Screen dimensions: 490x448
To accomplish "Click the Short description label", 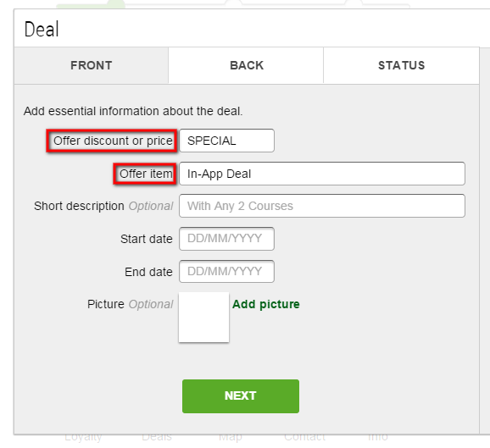I will (79, 206).
